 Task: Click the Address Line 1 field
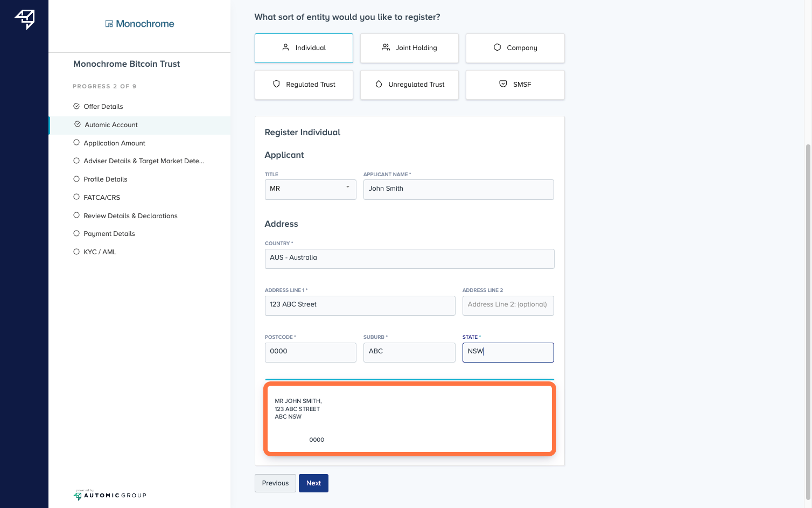tap(360, 305)
